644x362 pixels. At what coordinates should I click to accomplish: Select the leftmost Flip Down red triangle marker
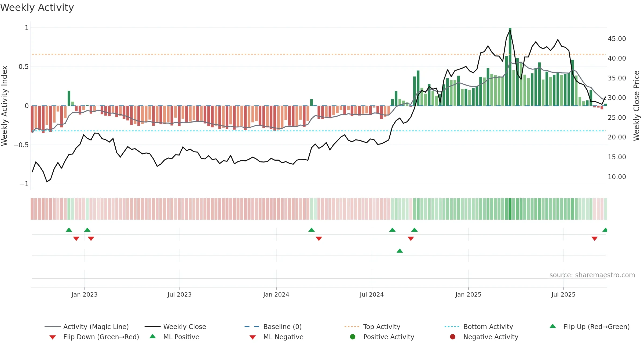click(76, 239)
